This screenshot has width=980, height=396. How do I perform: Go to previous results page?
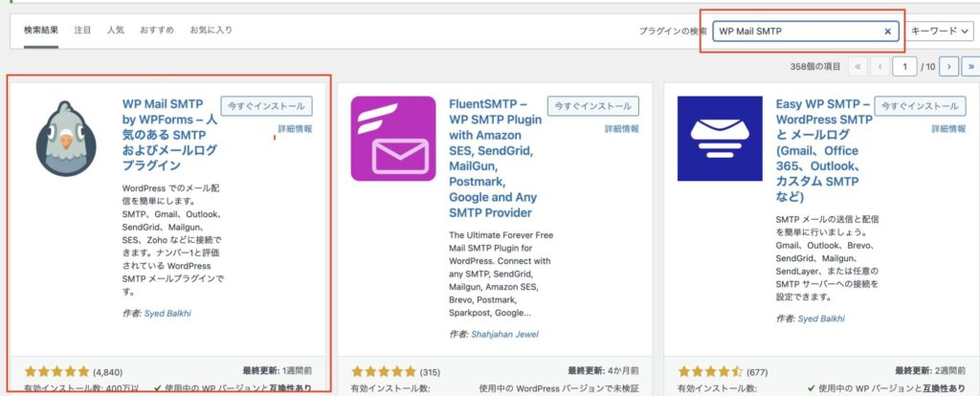(880, 66)
